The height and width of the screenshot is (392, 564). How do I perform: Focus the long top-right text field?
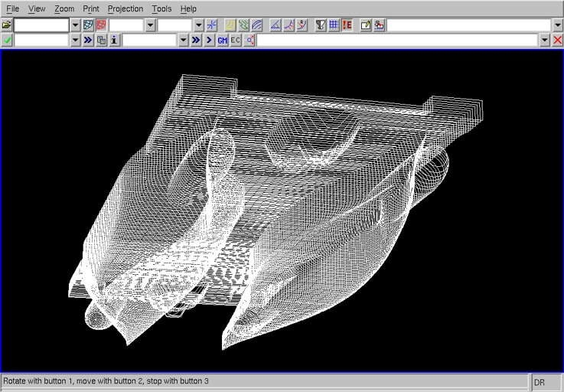point(468,25)
